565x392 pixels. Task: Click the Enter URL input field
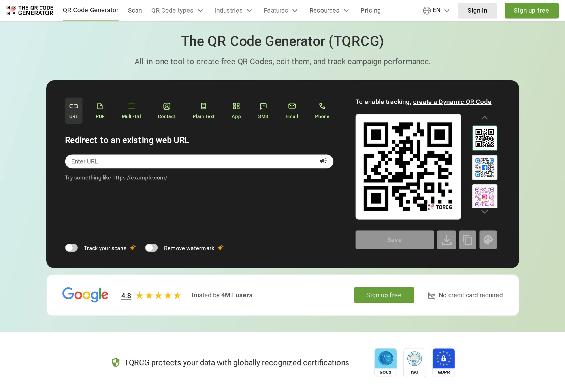click(199, 161)
